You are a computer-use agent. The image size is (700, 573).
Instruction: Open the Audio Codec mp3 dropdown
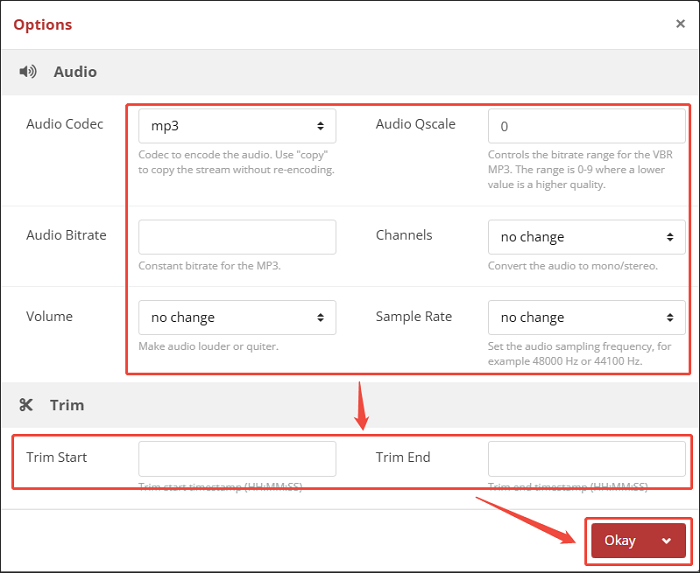tap(237, 126)
